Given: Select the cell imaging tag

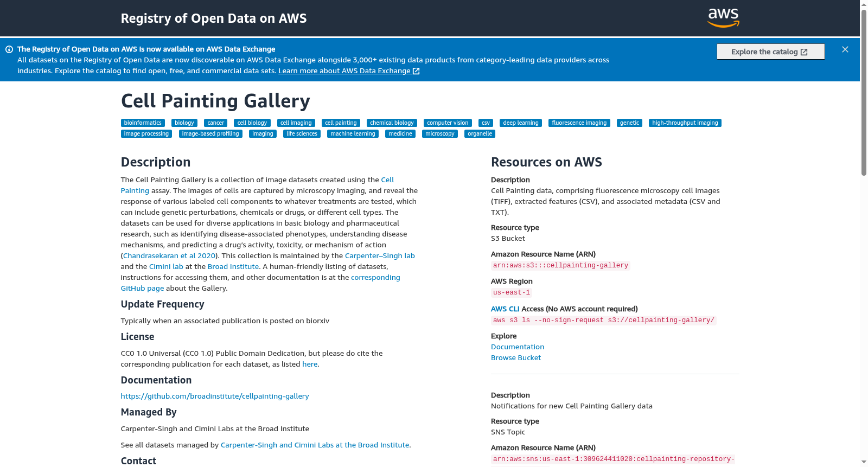Looking at the screenshot, I should [x=296, y=123].
